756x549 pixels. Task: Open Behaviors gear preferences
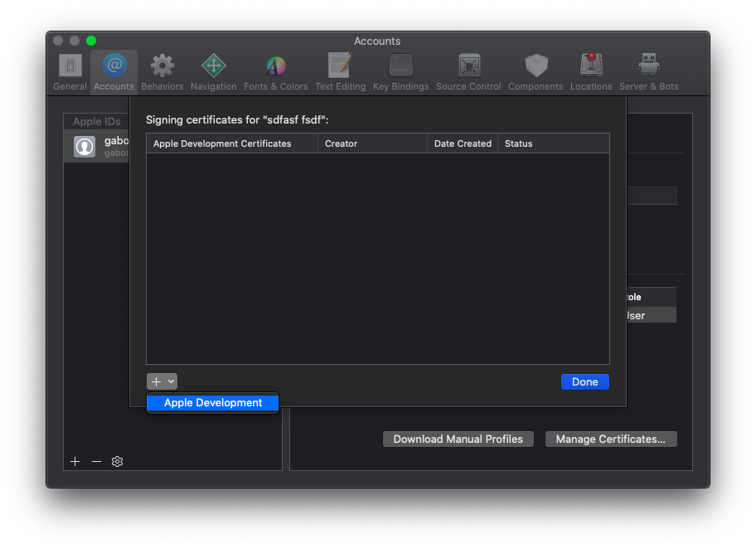pyautogui.click(x=162, y=72)
